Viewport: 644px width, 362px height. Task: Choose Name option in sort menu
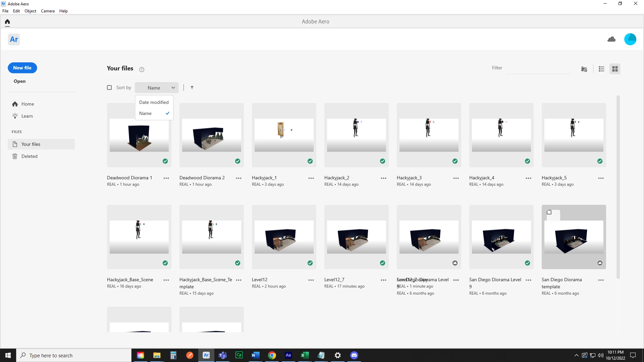pos(146,113)
